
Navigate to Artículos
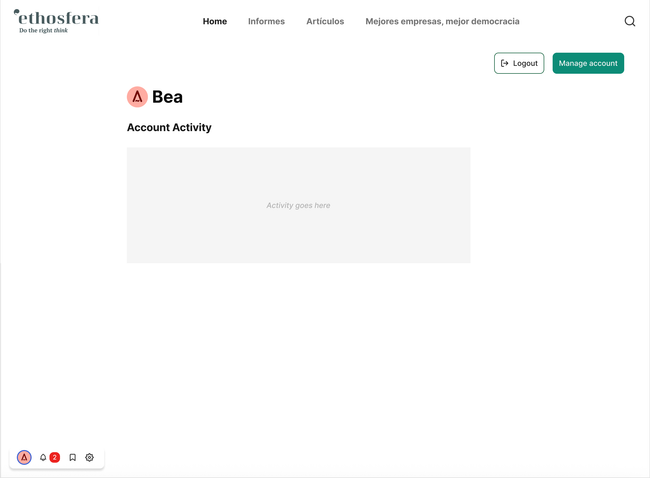325,21
